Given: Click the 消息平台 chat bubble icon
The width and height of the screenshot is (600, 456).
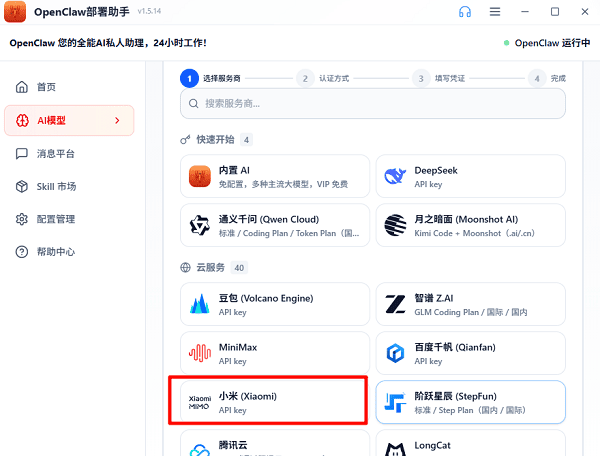Looking at the screenshot, I should 22,153.
